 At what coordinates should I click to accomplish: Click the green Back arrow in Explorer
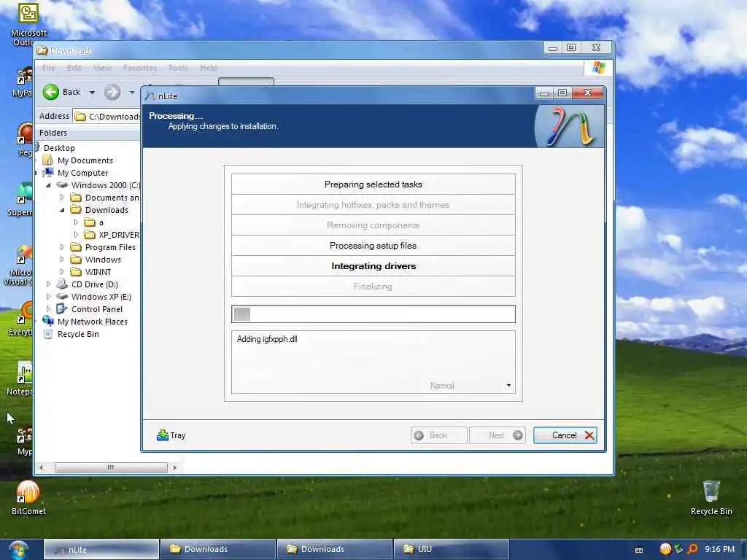[x=51, y=92]
